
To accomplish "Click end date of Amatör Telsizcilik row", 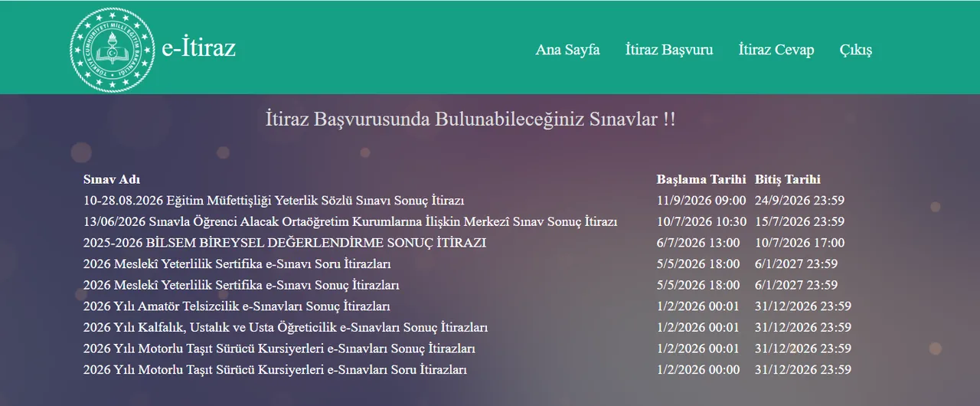I will coord(803,306).
